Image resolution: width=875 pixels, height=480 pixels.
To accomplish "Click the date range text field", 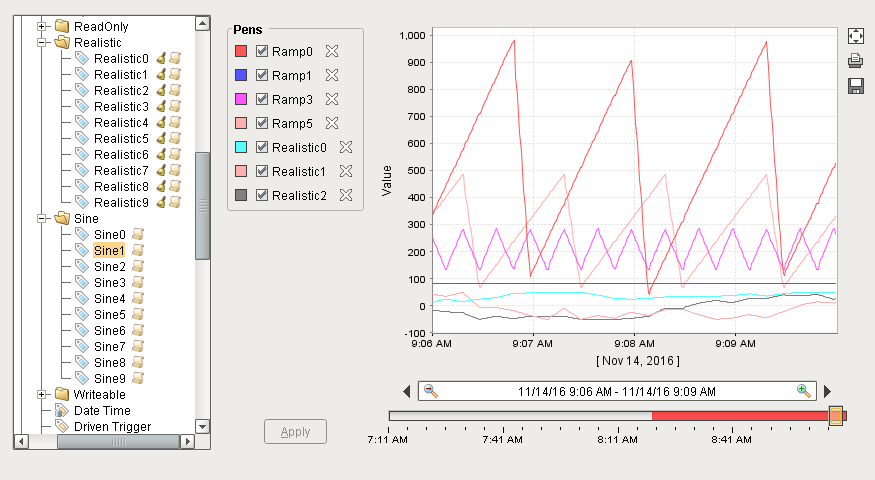I will coord(617,391).
